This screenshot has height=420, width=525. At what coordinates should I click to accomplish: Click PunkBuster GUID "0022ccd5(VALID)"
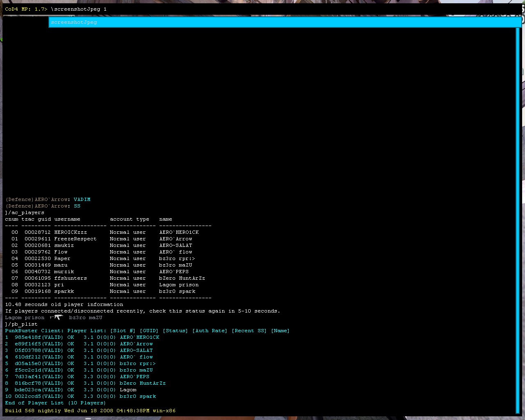tap(39, 396)
